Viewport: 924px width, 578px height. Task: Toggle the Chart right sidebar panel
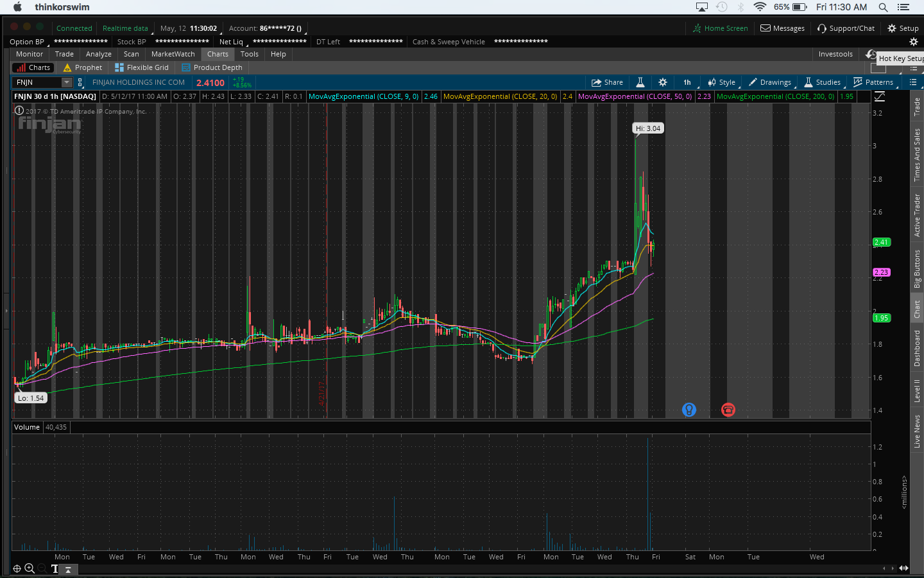click(917, 310)
